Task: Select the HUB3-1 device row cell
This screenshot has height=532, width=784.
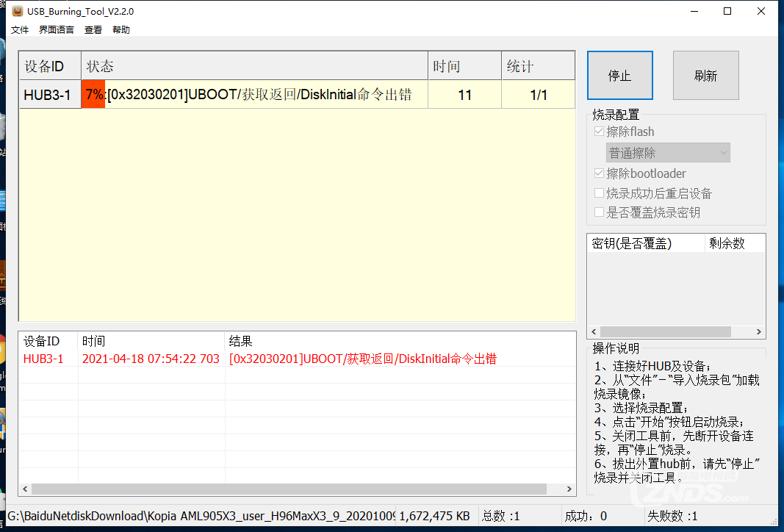Action: click(48, 95)
